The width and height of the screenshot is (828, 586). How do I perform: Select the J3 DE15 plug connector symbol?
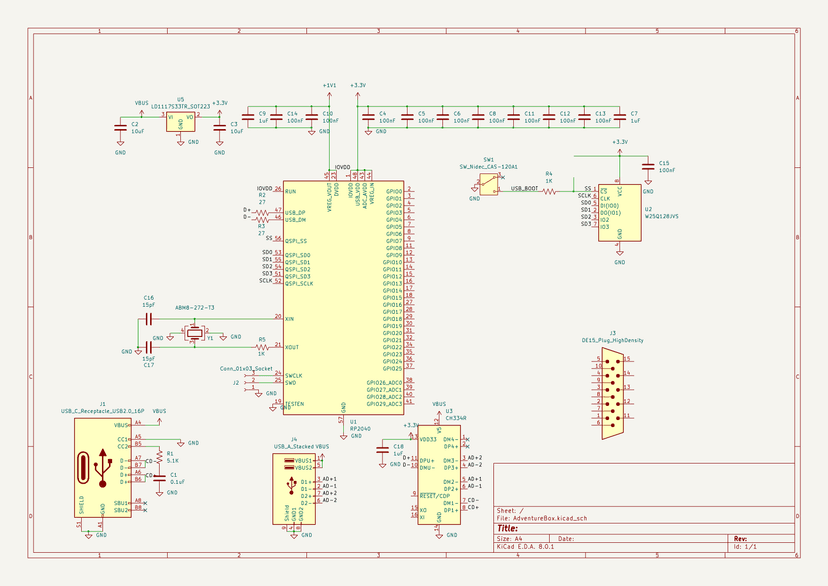(613, 394)
